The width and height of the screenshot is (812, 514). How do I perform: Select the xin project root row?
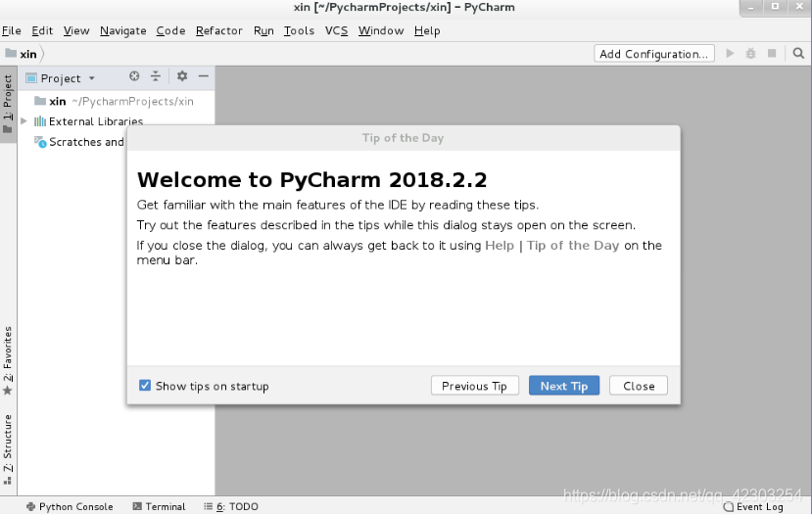point(116,101)
